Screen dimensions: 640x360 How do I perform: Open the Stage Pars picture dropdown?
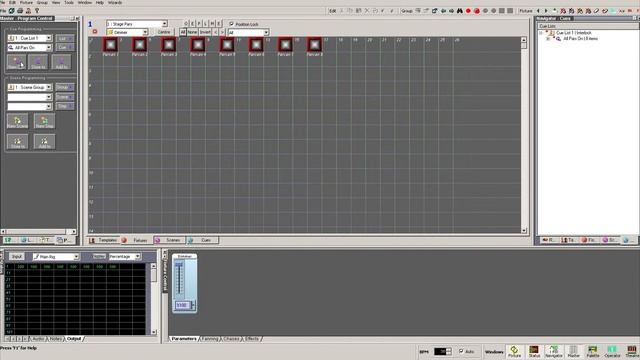click(x=164, y=24)
